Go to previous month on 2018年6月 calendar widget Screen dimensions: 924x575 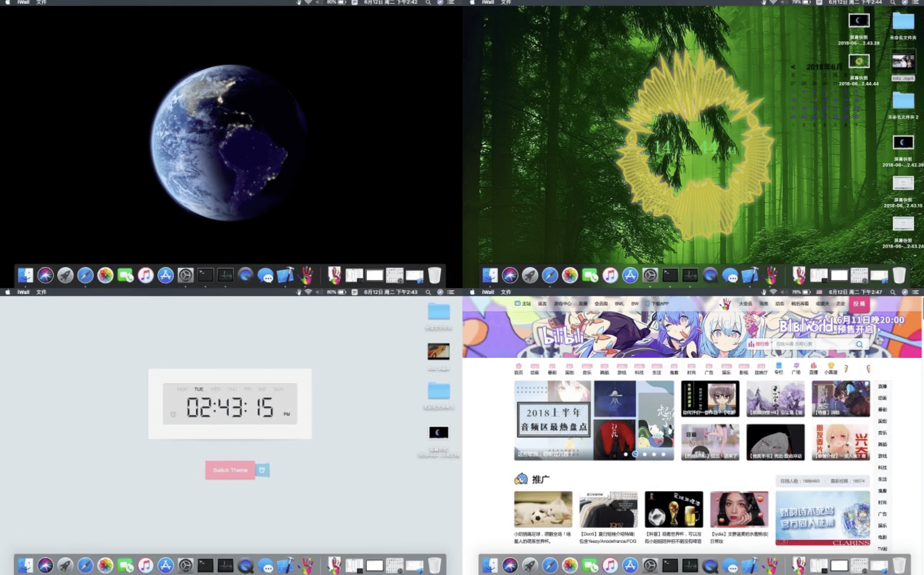793,67
